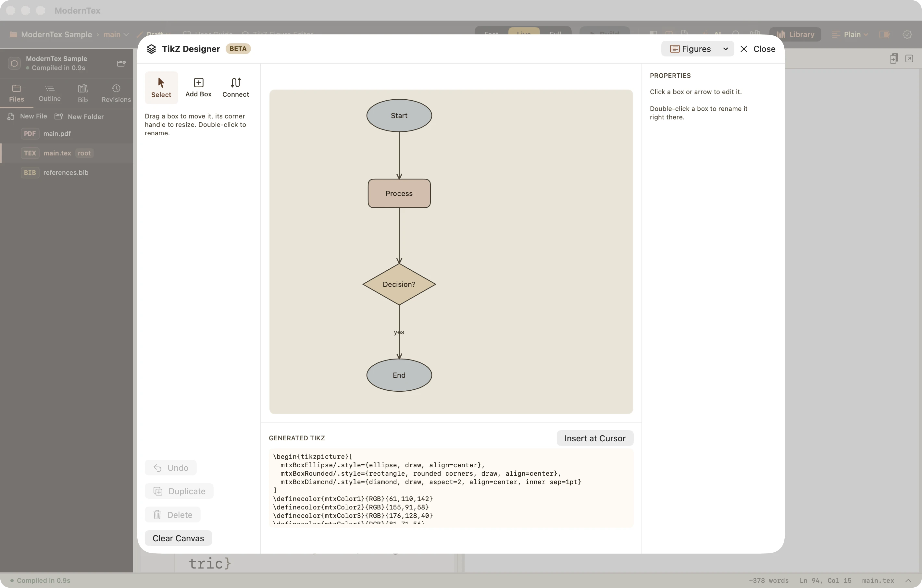
Task: Switch to the Outline sidebar tab
Action: coord(49,93)
